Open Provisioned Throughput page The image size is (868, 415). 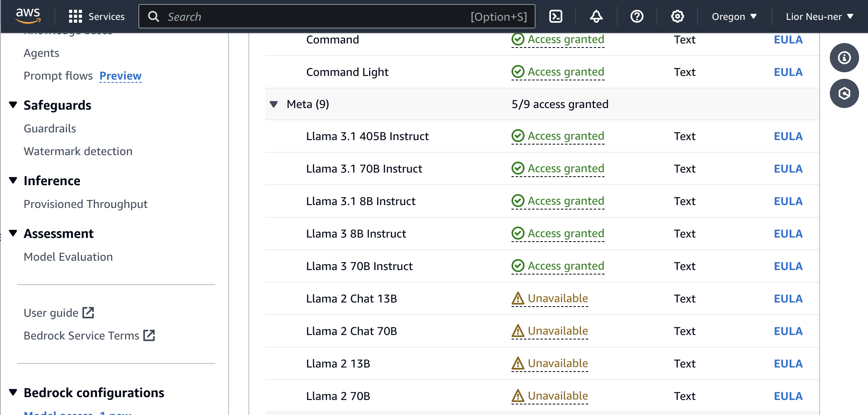(85, 204)
